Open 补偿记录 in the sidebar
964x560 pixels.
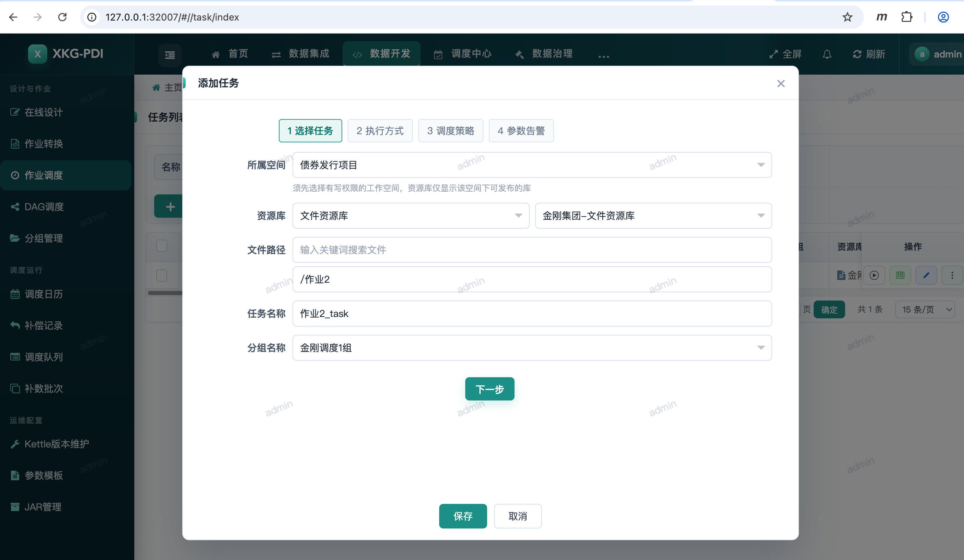pyautogui.click(x=66, y=325)
